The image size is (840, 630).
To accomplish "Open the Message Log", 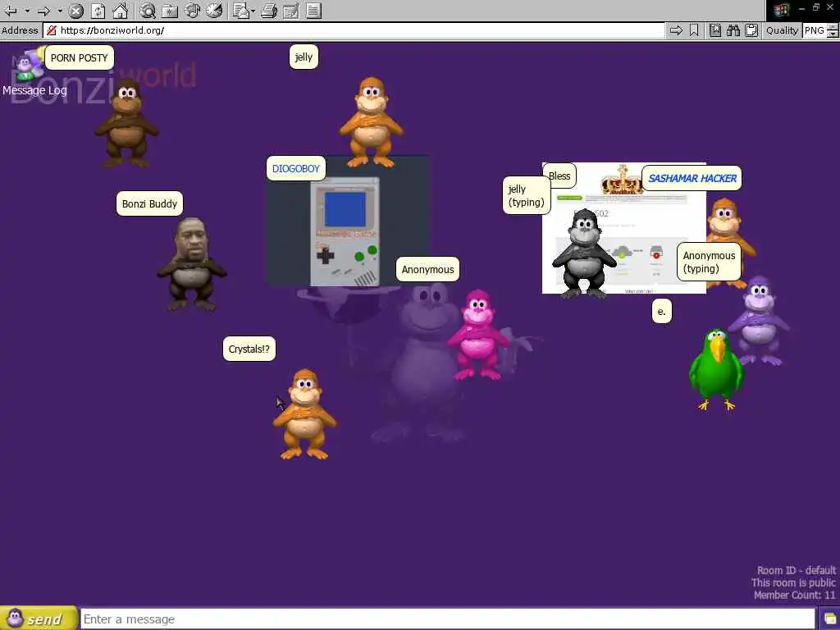I will point(34,90).
